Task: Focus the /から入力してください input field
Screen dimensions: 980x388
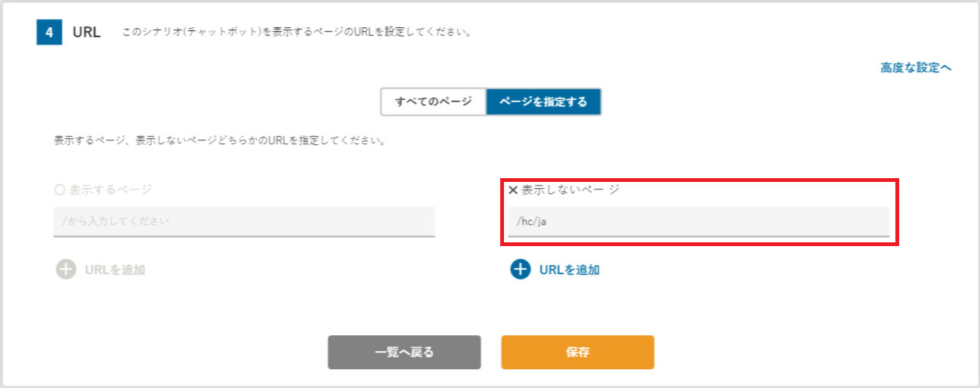Action: 244,221
